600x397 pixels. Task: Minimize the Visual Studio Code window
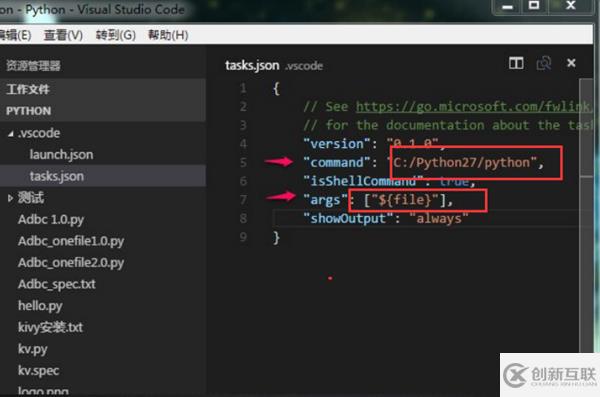507,7
